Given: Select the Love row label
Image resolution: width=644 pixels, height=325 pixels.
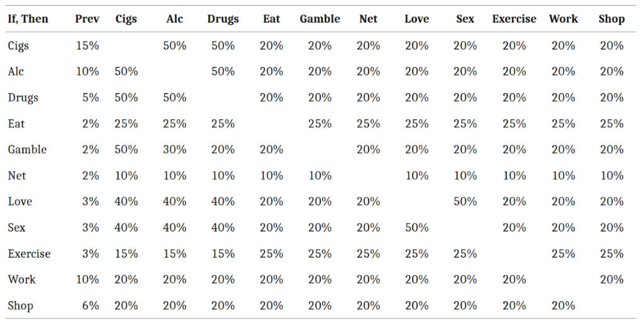Looking at the screenshot, I should point(20,202).
